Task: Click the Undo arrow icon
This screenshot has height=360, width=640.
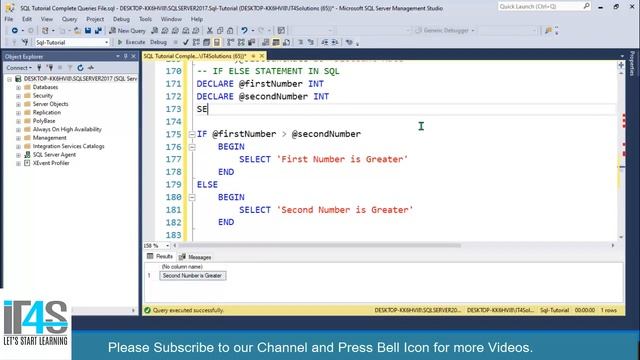Action: click(x=244, y=31)
